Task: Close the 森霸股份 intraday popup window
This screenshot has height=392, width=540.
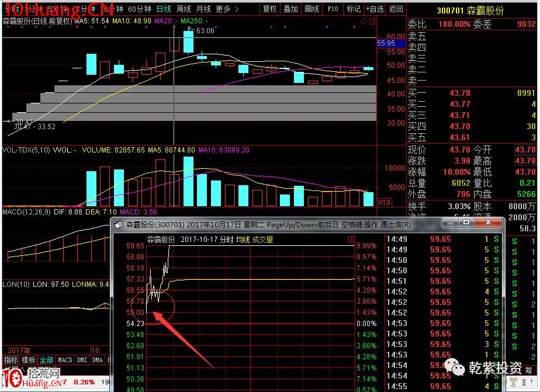Action: tap(488, 223)
